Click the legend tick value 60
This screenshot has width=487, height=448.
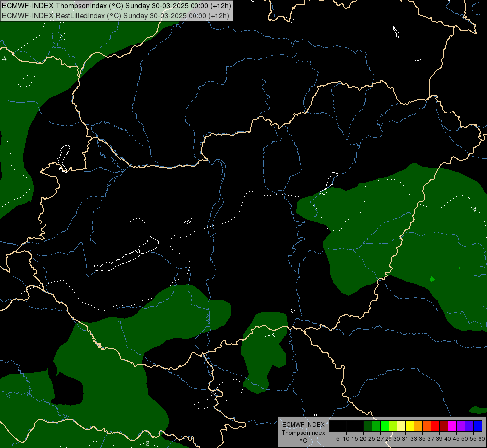(x=482, y=439)
